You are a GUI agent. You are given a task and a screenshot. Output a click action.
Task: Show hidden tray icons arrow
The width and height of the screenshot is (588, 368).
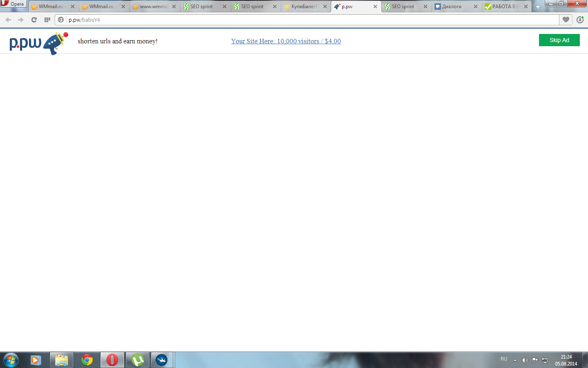click(515, 360)
